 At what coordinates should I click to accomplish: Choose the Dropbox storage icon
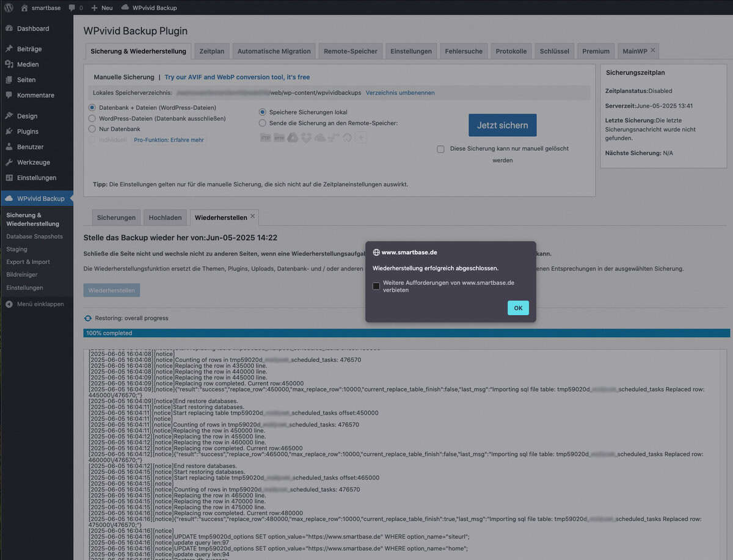306,137
